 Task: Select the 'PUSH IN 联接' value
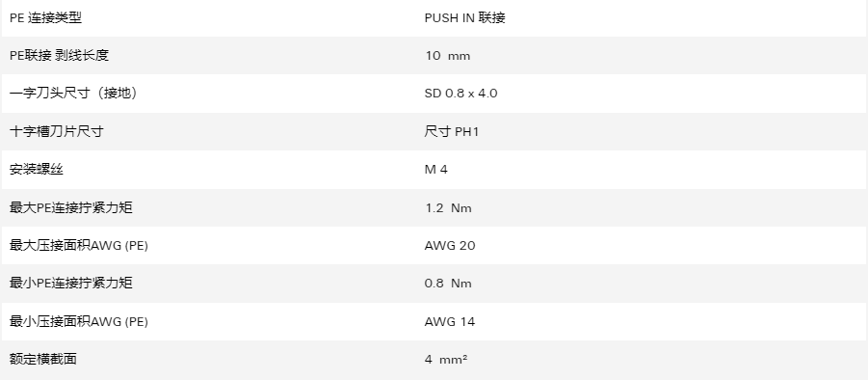464,17
